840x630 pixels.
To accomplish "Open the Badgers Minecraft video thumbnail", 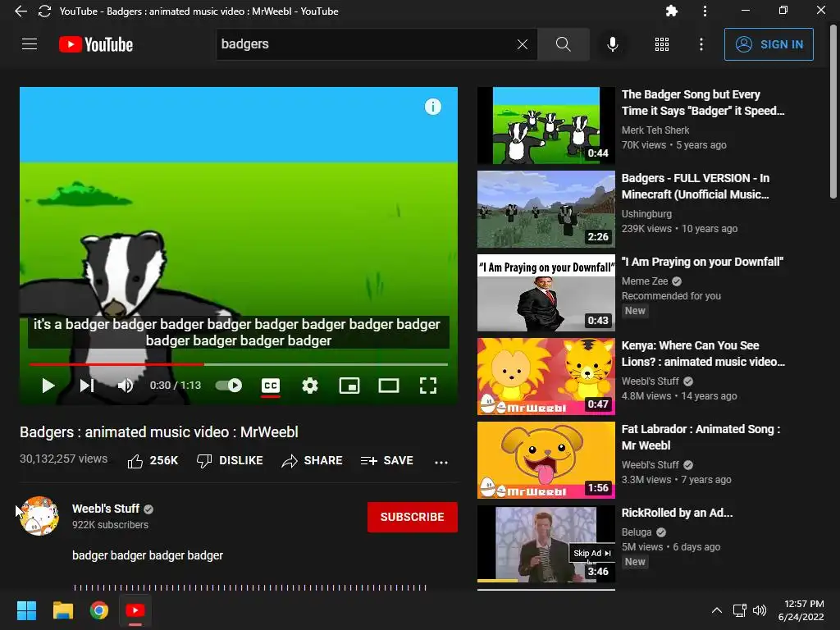I will [x=546, y=209].
